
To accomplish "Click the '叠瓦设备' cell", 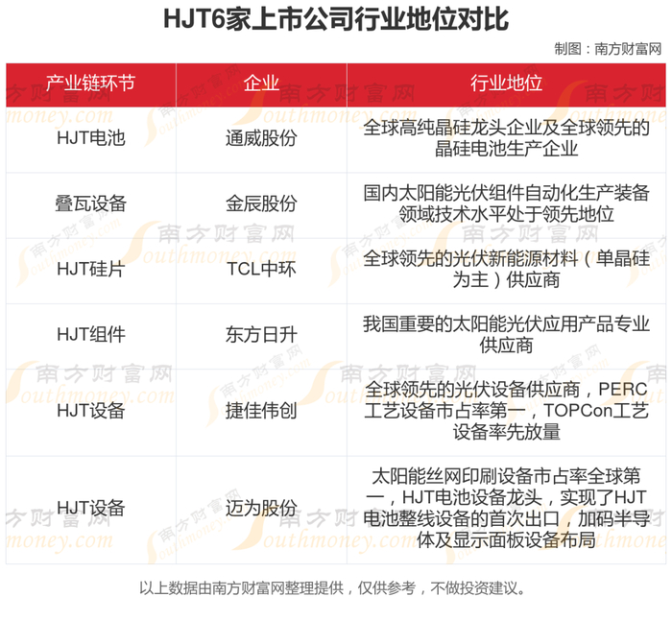I will 91,204.
